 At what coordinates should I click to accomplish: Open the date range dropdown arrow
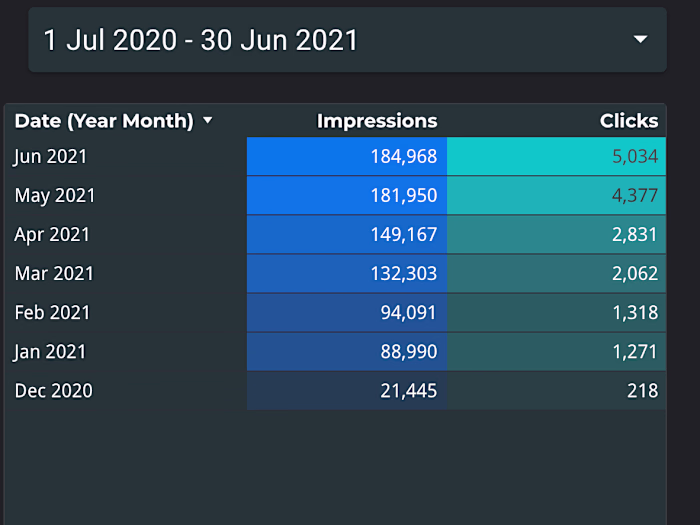coord(641,40)
